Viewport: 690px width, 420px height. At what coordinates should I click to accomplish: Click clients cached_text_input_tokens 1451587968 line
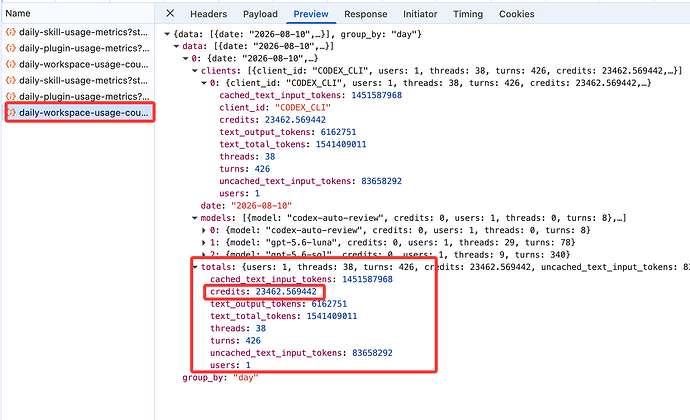click(x=310, y=95)
